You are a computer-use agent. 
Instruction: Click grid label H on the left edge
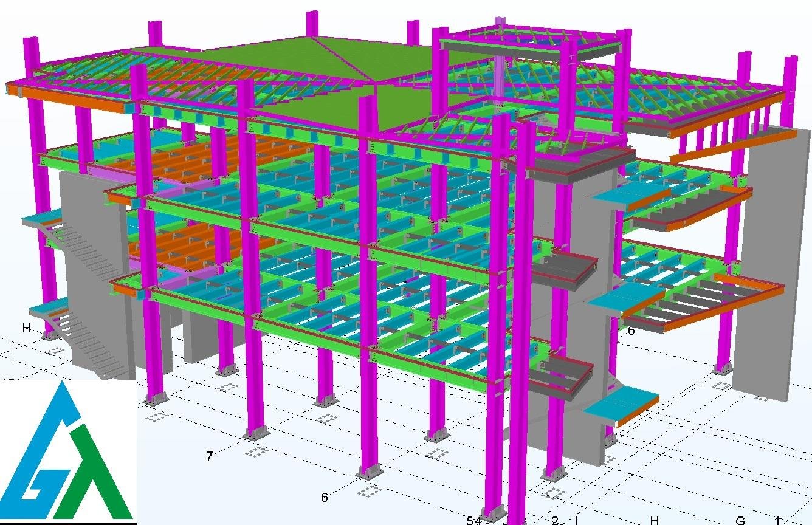point(26,328)
